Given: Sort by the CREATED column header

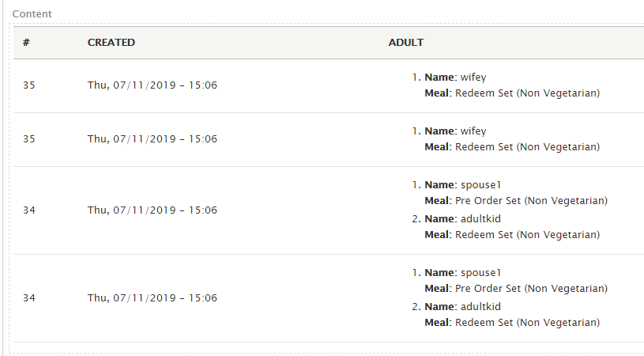Looking at the screenshot, I should click(x=111, y=43).
